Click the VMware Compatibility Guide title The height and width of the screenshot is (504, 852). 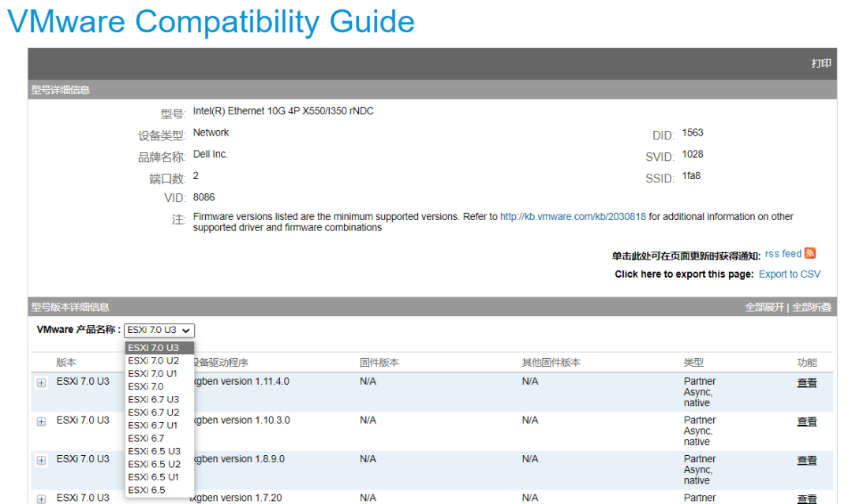(211, 22)
